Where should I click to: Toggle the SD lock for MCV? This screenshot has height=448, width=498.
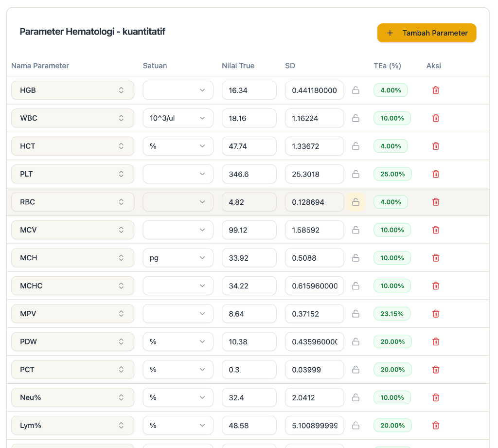tap(356, 230)
